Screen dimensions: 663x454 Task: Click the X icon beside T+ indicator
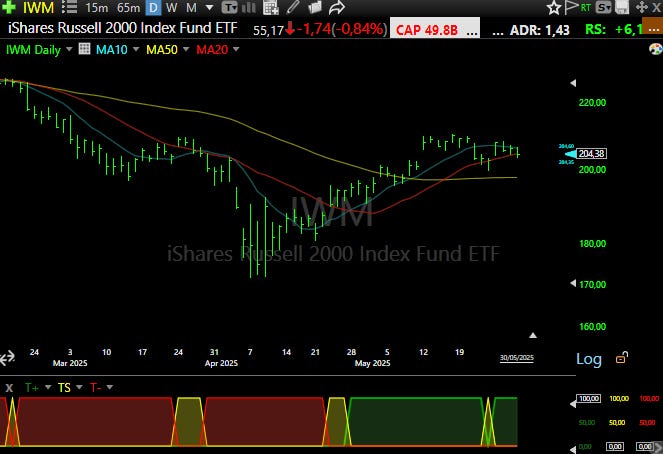(x=9, y=388)
